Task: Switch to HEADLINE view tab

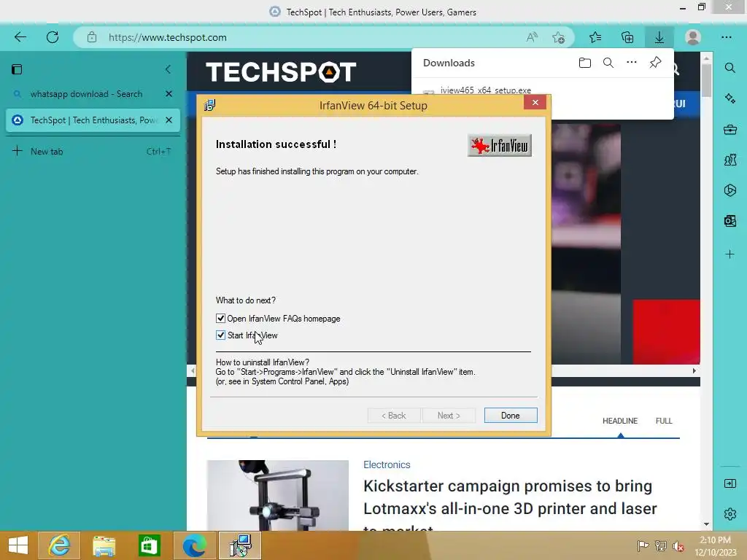Action: [620, 421]
